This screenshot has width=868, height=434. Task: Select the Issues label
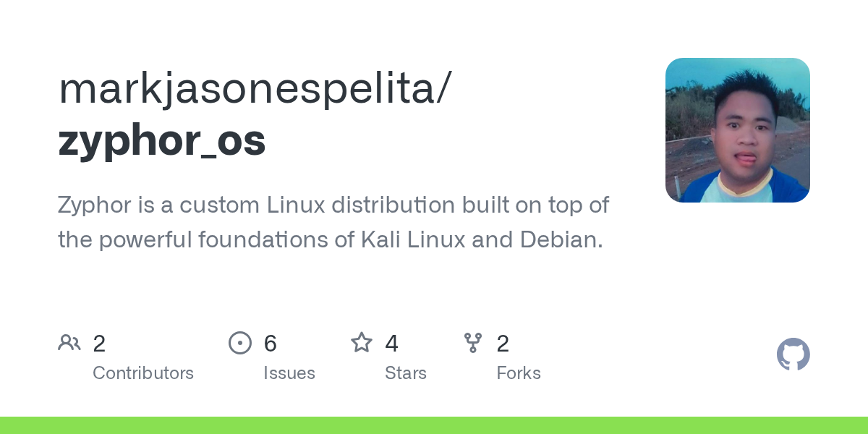pyautogui.click(x=289, y=373)
